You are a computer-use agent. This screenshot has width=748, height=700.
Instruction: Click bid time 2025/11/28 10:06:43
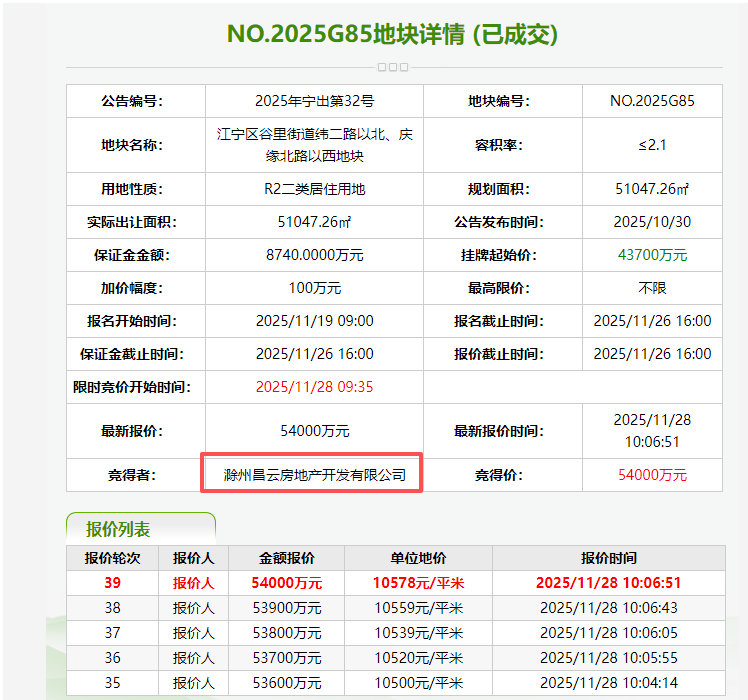pyautogui.click(x=609, y=608)
